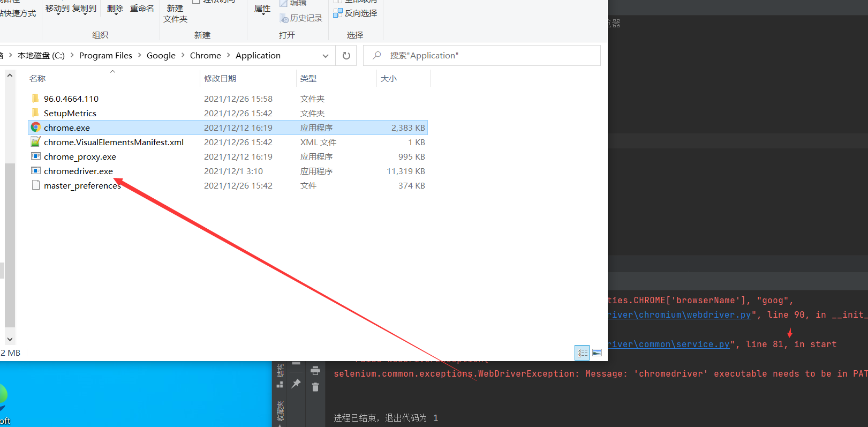The height and width of the screenshot is (427, 868).
Task: Open the service.py traceback link
Action: (668, 344)
